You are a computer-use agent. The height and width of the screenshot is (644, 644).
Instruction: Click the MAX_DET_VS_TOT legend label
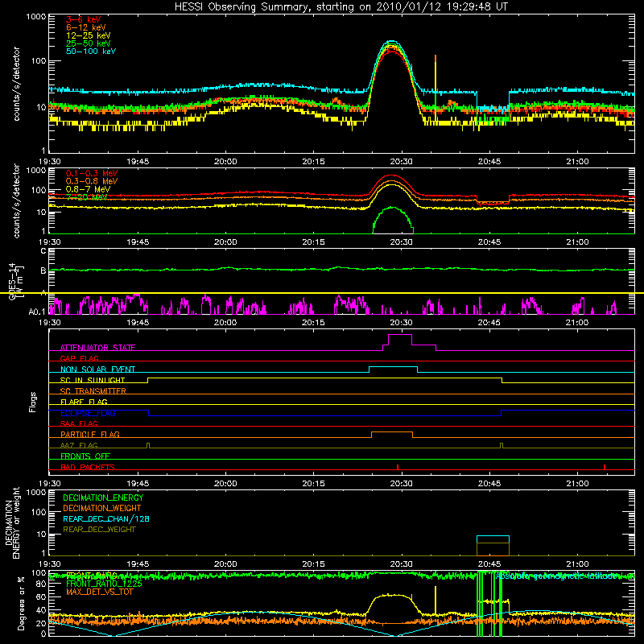point(99,592)
